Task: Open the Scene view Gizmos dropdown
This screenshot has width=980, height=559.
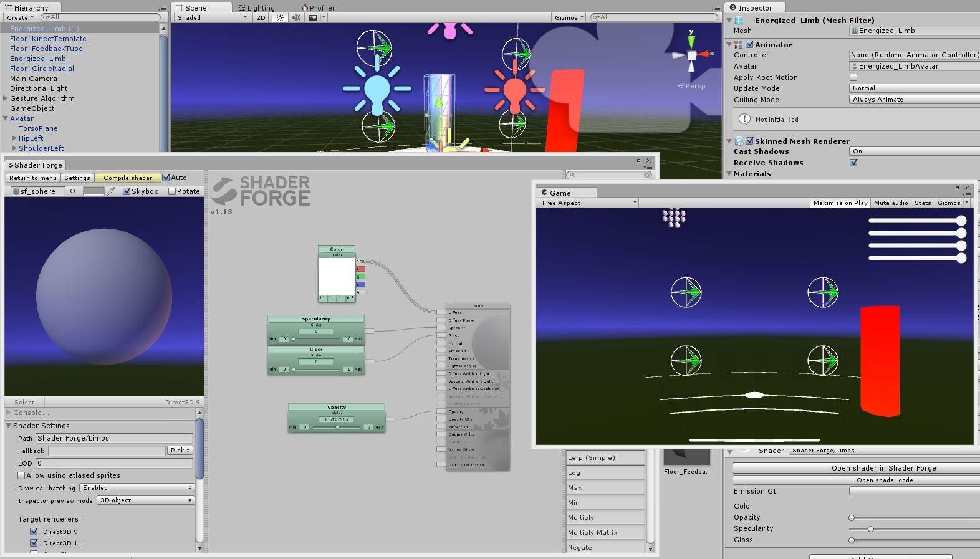Action: 569,17
